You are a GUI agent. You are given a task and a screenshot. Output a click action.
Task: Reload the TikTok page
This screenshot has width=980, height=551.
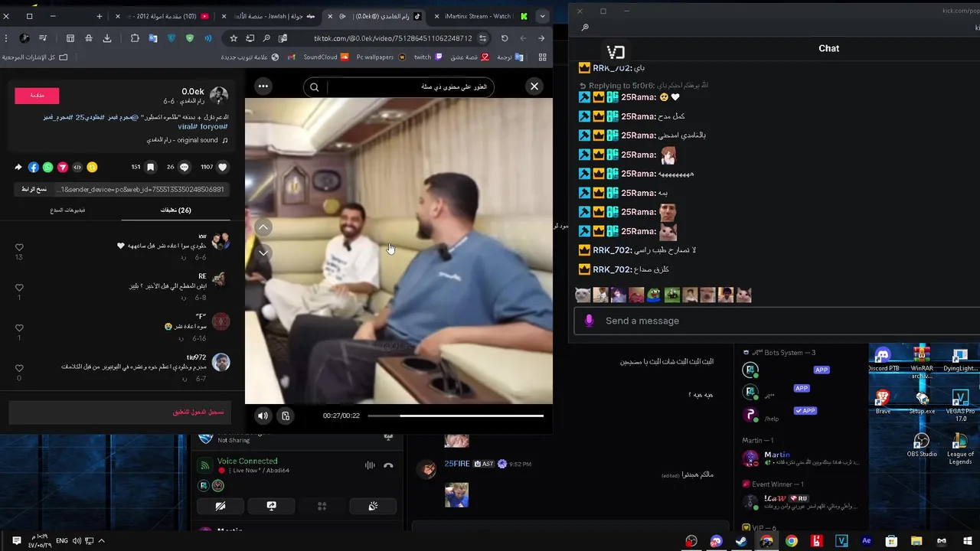(505, 38)
